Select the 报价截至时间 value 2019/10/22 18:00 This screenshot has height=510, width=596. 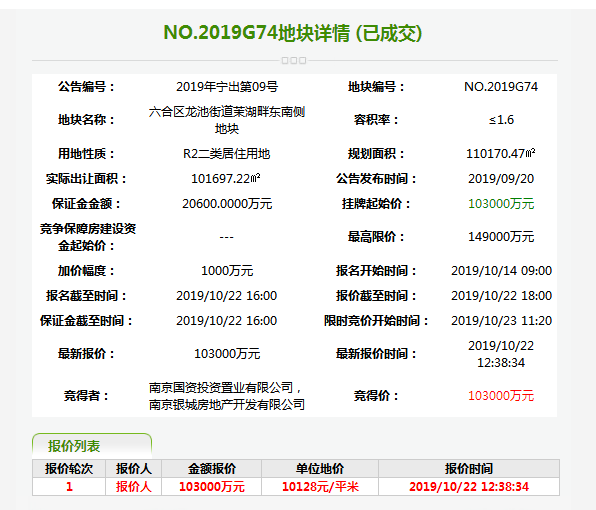coord(501,296)
